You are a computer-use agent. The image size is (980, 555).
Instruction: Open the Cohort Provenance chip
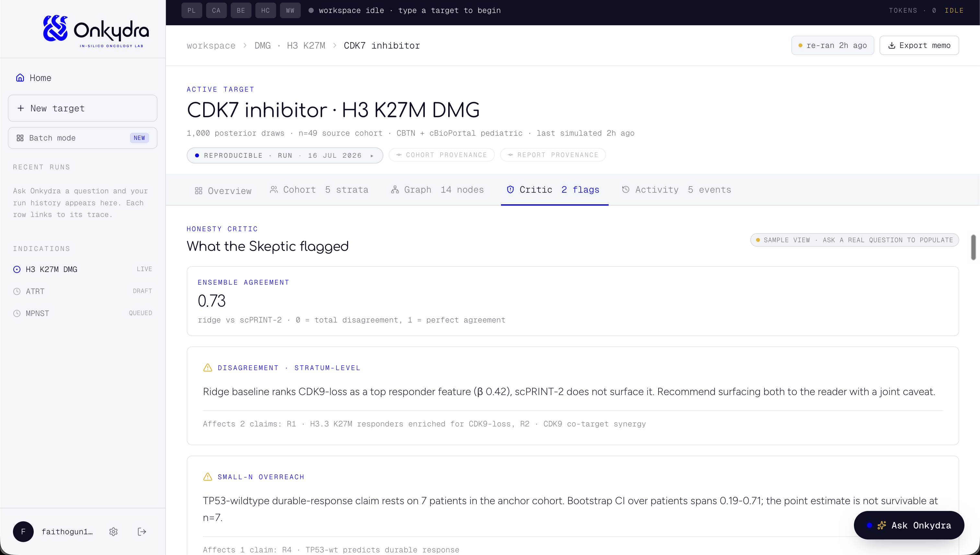click(x=441, y=155)
